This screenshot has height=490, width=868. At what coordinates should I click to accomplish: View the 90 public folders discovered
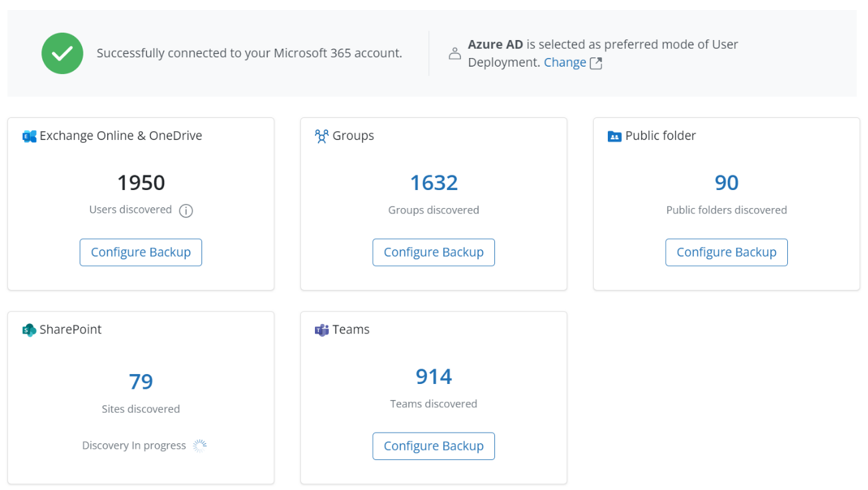726,183
